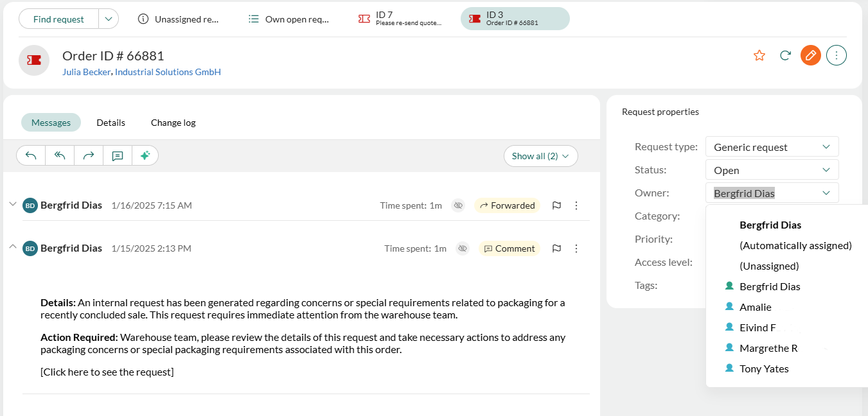The height and width of the screenshot is (416, 868).
Task: Click the reply-all double arrow icon
Action: [x=60, y=155]
